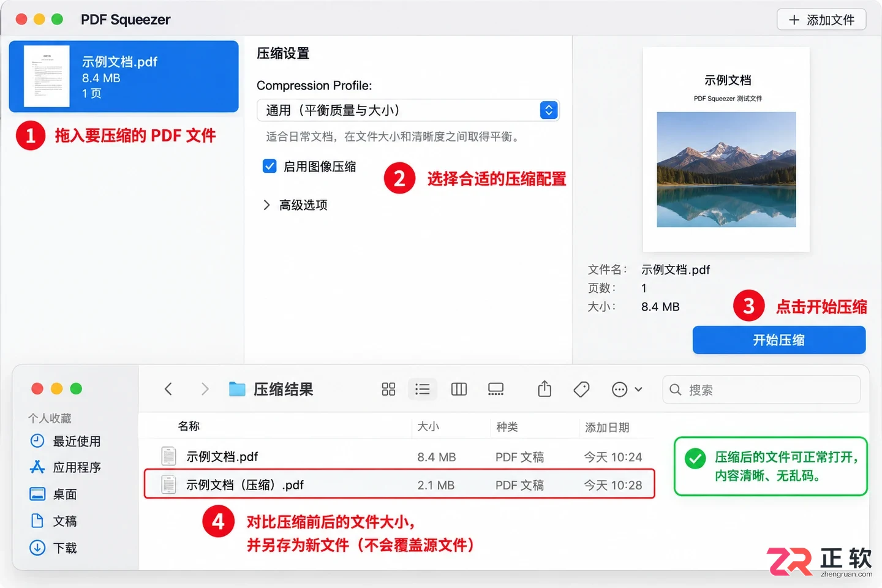Click the 8.4 MB size cell in Finder
Image resolution: width=882 pixels, height=588 pixels.
436,457
